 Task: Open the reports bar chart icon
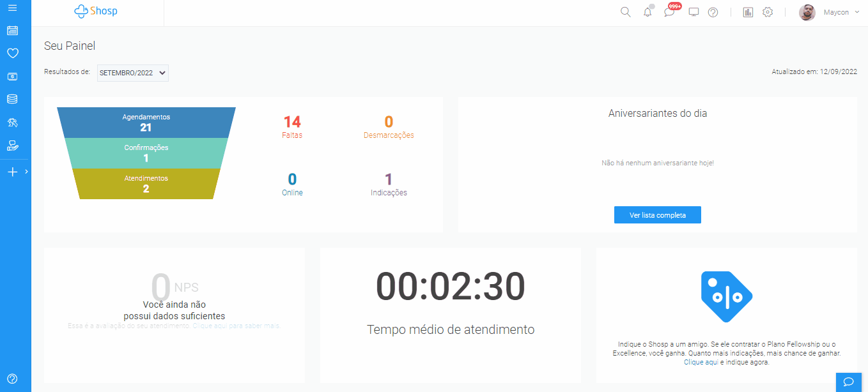(x=748, y=12)
